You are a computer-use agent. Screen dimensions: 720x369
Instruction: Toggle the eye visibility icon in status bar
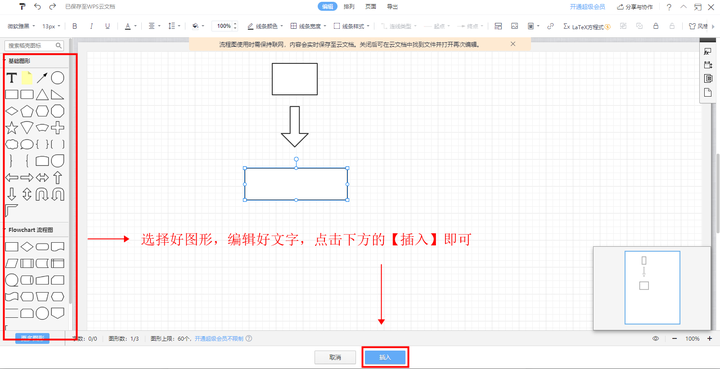(656, 339)
